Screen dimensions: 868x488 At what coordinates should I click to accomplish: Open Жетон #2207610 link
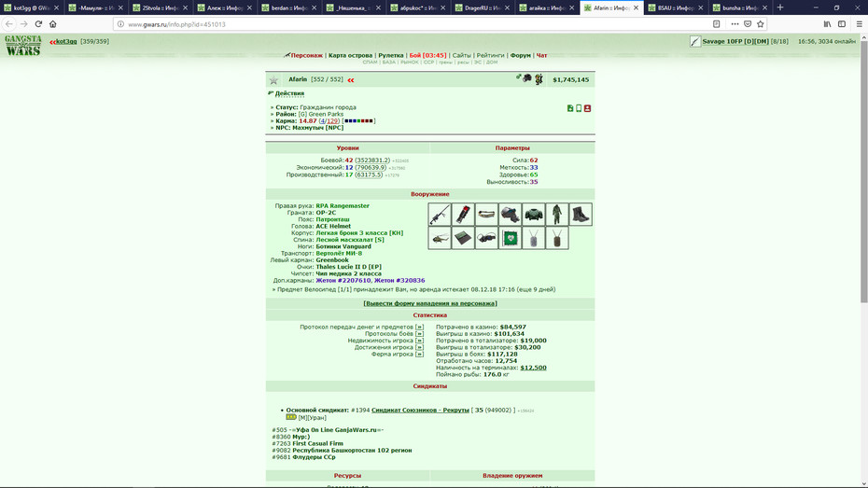(x=343, y=281)
